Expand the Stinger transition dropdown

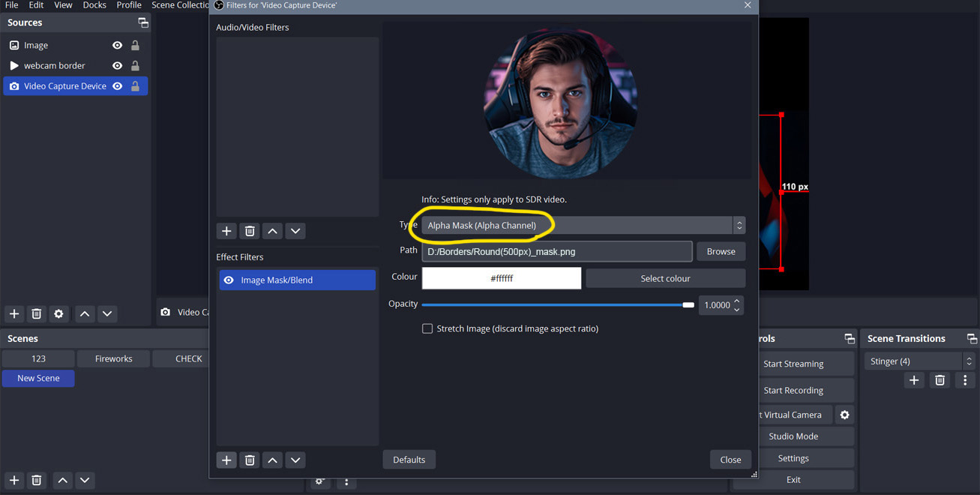[969, 361]
